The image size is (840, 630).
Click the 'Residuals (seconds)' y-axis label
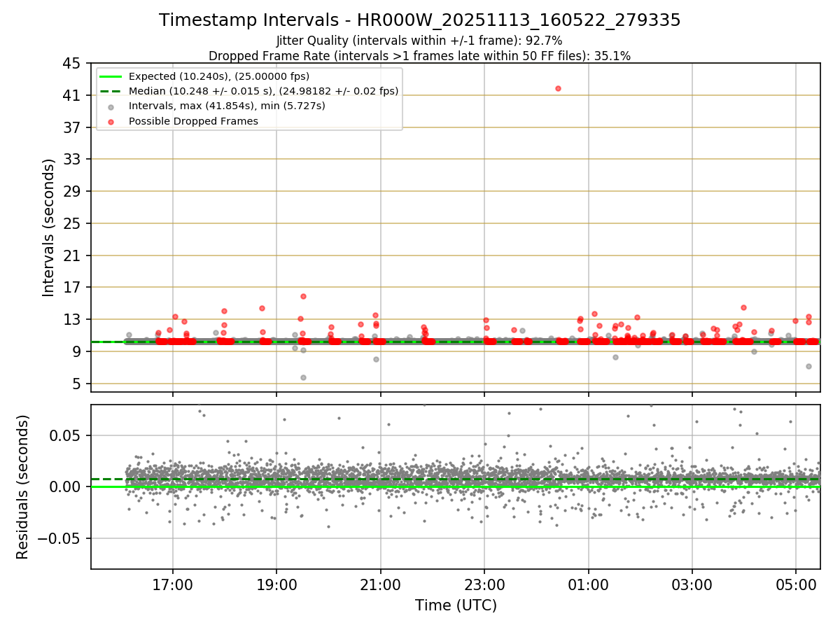[22, 486]
